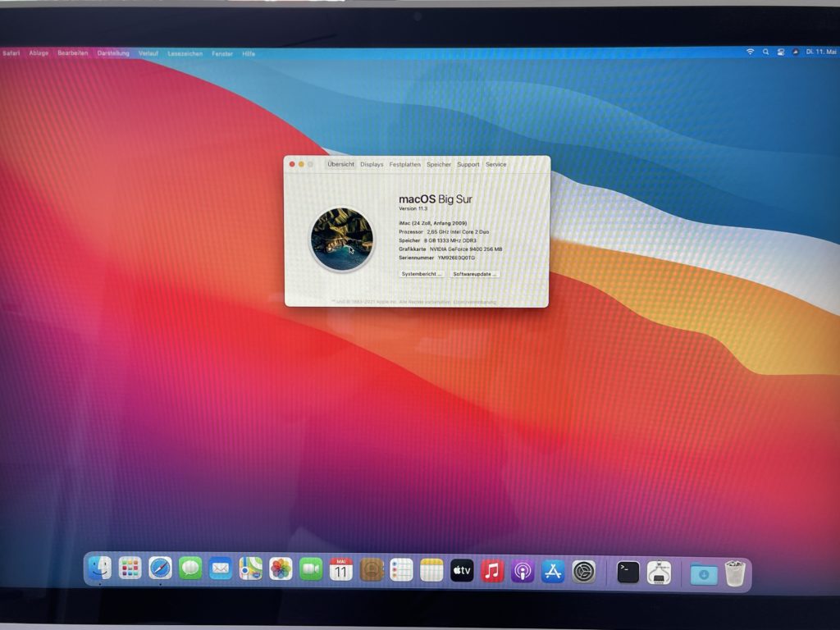The image size is (840, 630).
Task: Click the Softwareupdate button
Action: click(x=474, y=274)
